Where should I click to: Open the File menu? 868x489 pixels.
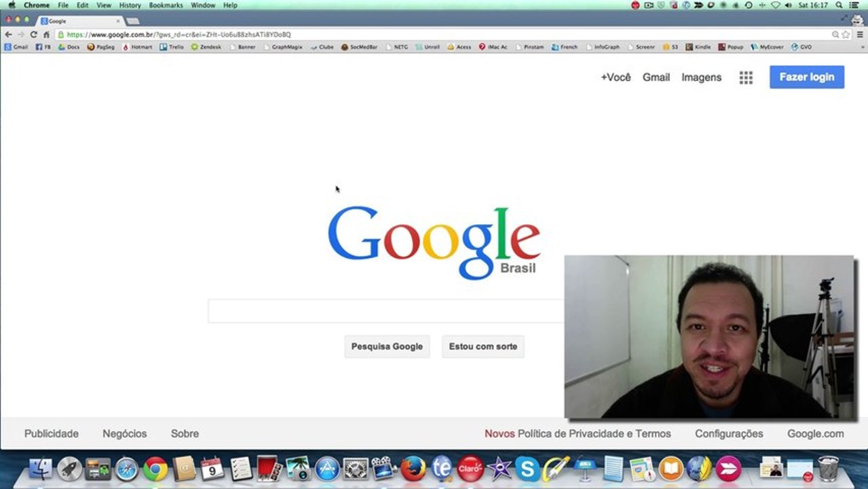tap(63, 5)
